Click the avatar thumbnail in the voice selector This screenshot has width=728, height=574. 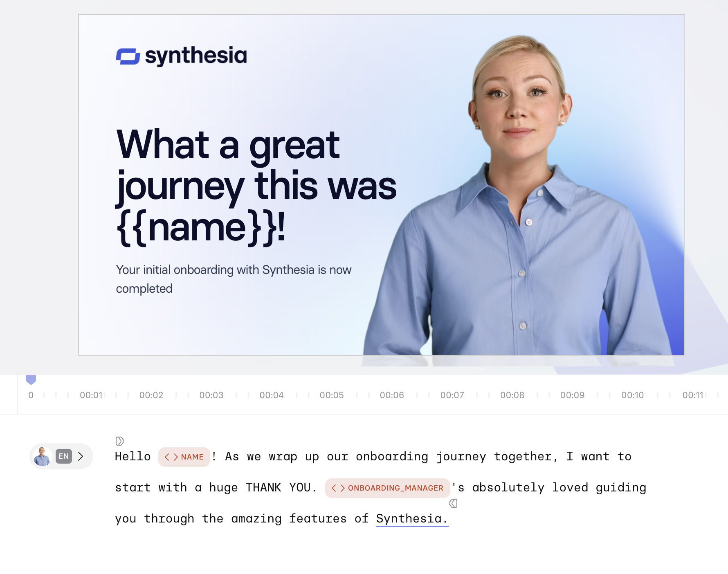42,456
